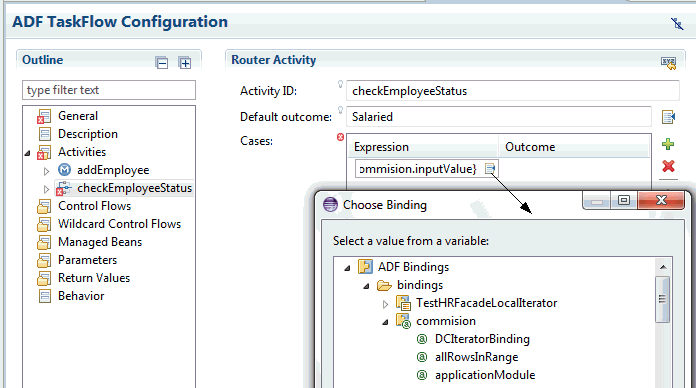
Task: Select Managed Beans in the Outline
Action: click(100, 242)
